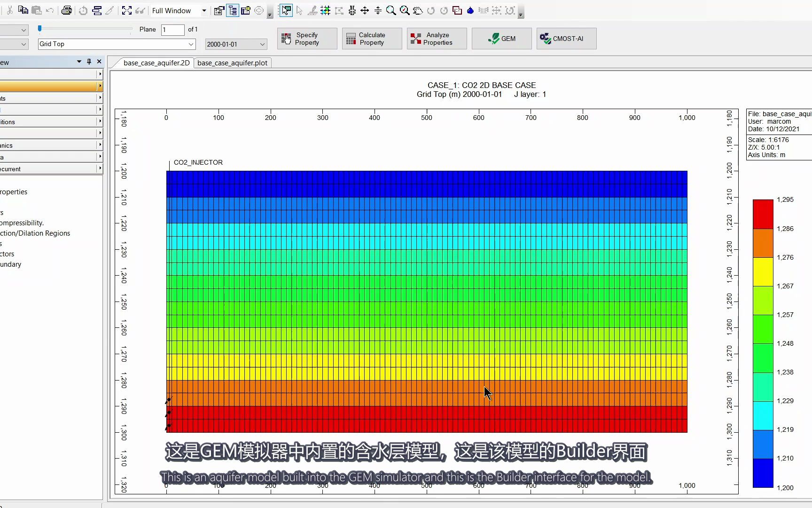Expand the 'anics' section arrow
The width and height of the screenshot is (812, 508).
coord(100,145)
